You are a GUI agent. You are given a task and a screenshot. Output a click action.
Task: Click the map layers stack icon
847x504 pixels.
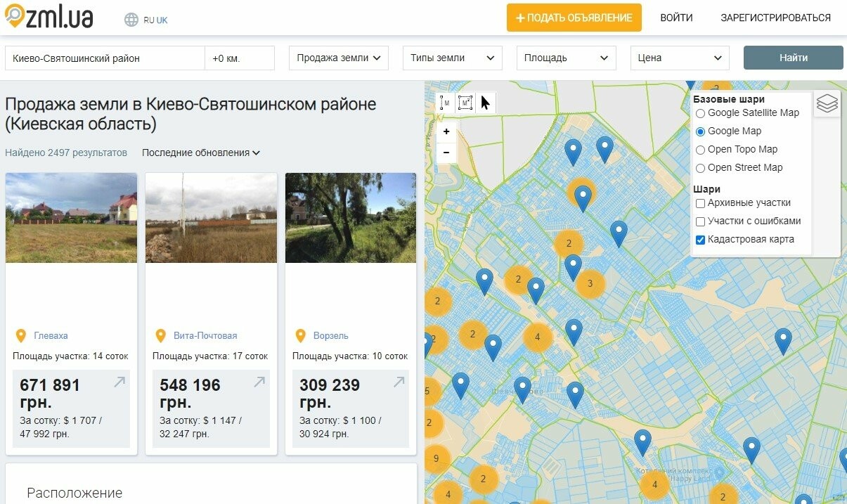[x=827, y=104]
